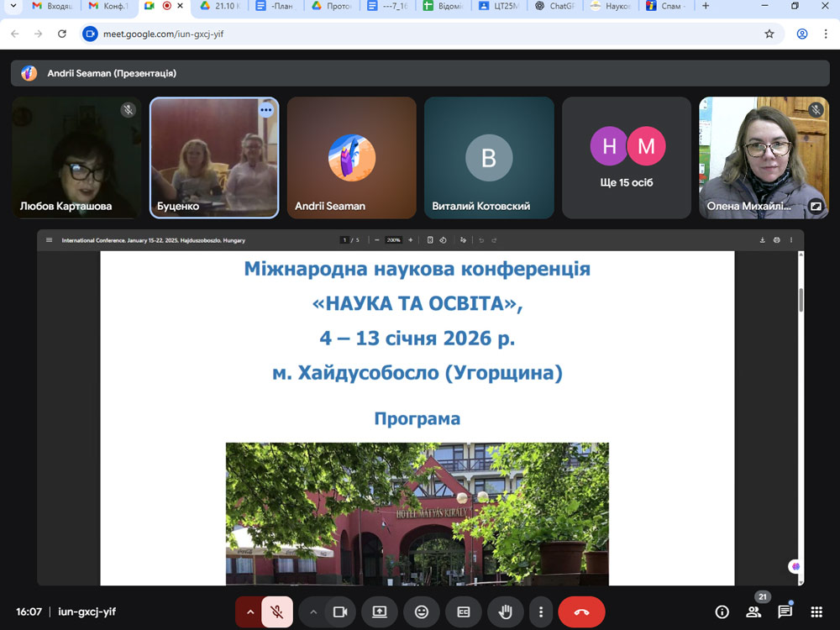Enable closed captions in the meeting

[x=463, y=612]
